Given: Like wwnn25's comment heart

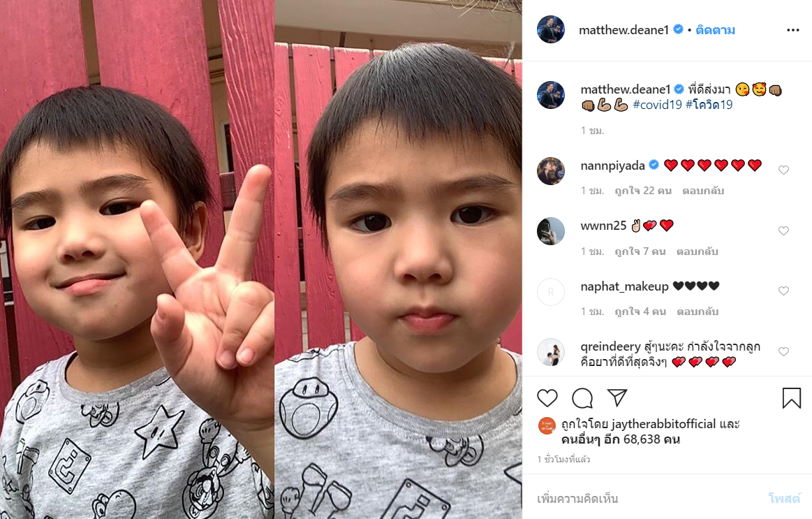Looking at the screenshot, I should pos(783,231).
